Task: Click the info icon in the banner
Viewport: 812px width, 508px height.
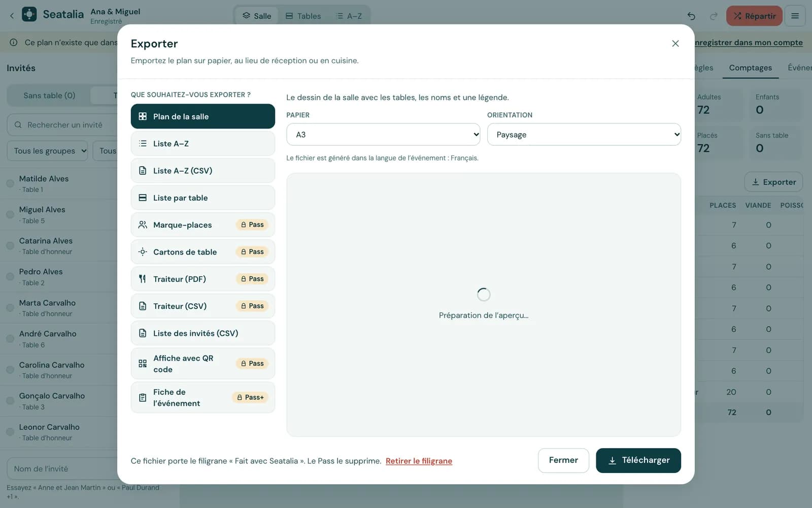Action: coord(14,43)
